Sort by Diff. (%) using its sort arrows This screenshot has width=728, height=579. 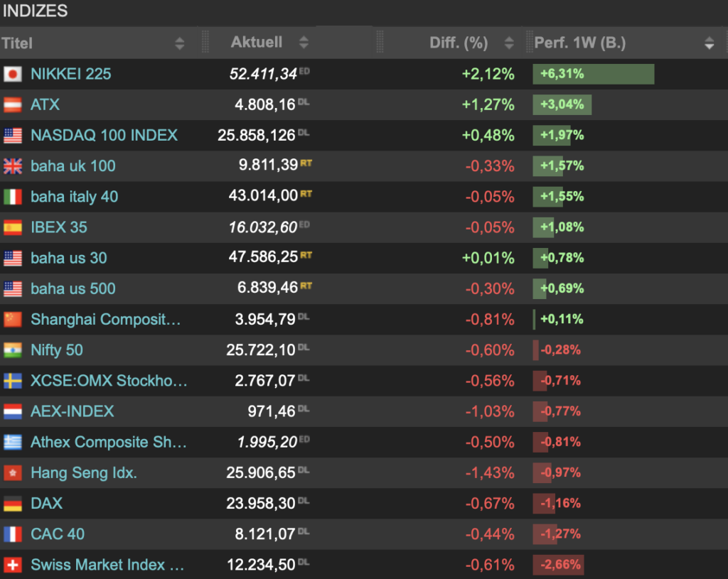pyautogui.click(x=509, y=43)
